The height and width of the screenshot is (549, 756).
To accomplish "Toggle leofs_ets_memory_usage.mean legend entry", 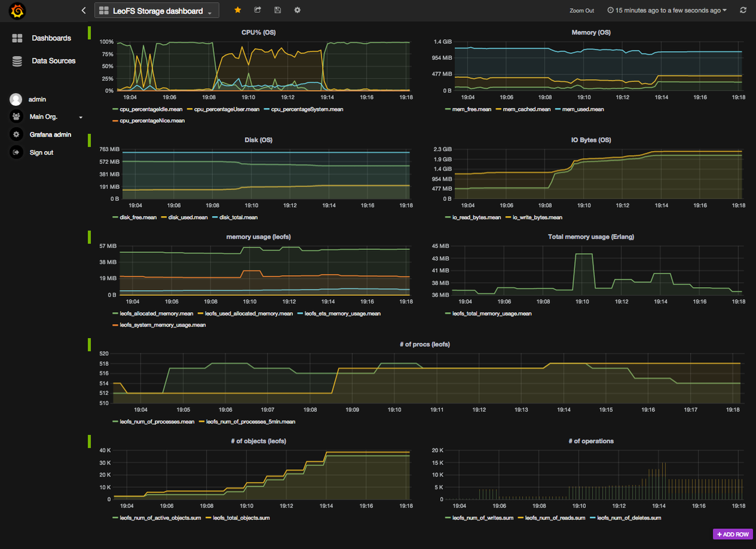I will click(340, 314).
